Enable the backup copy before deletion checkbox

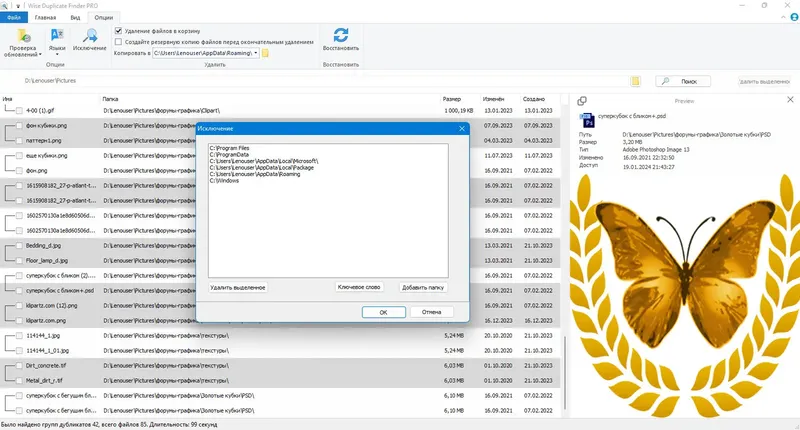118,42
